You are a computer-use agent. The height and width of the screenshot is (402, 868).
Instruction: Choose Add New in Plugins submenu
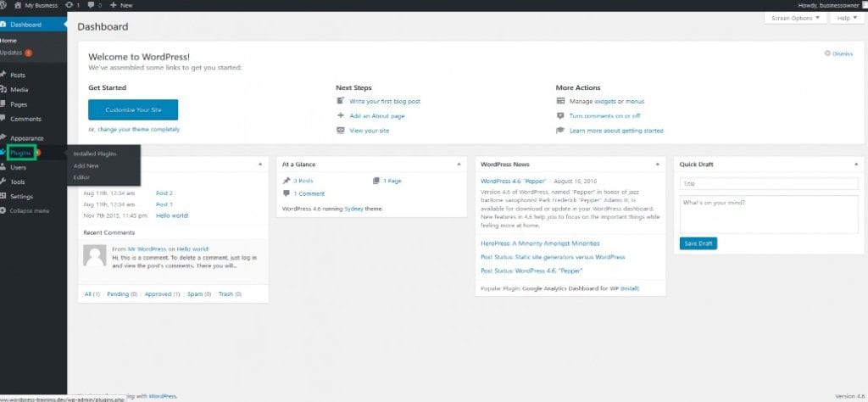click(86, 165)
